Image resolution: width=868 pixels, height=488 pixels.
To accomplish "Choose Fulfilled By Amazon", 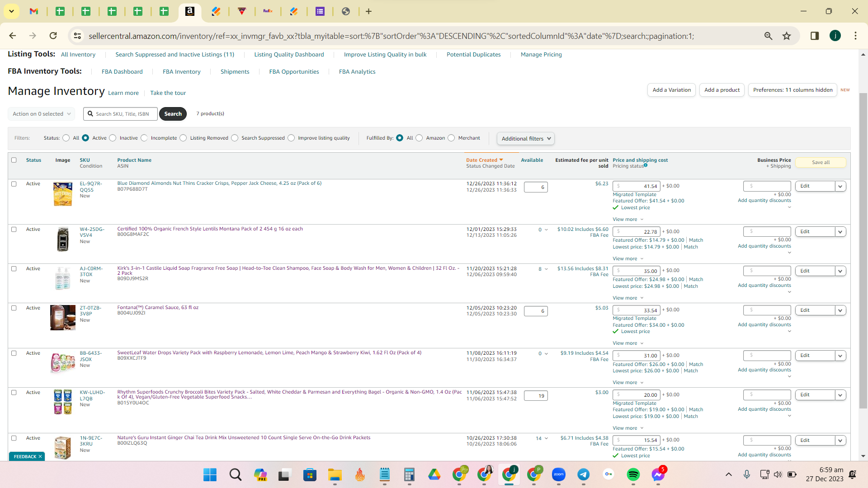I will [419, 138].
